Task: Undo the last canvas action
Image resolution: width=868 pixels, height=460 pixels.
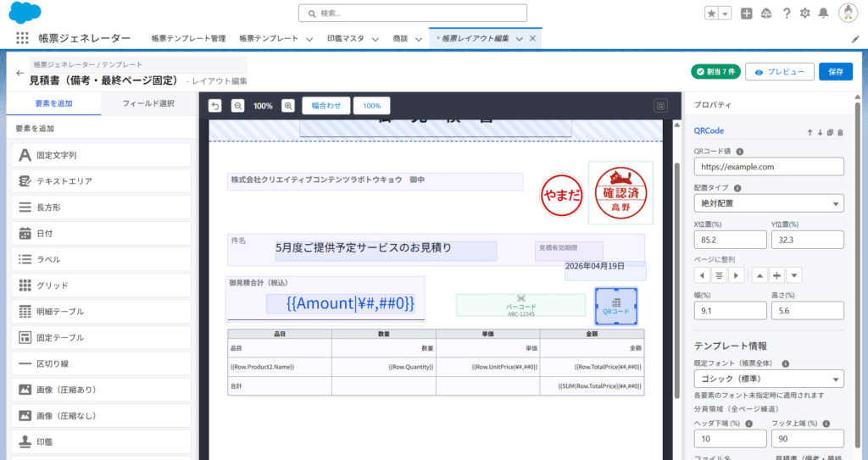Action: [x=214, y=106]
